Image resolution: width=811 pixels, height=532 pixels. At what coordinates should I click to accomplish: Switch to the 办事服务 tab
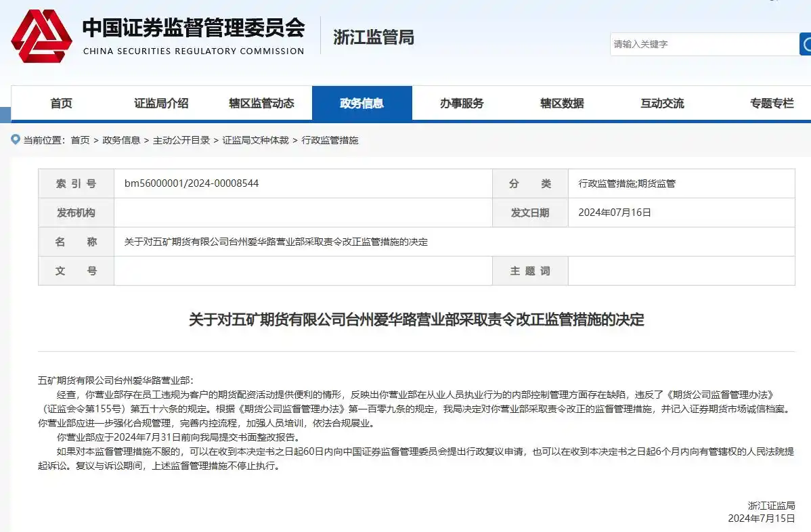click(x=462, y=103)
